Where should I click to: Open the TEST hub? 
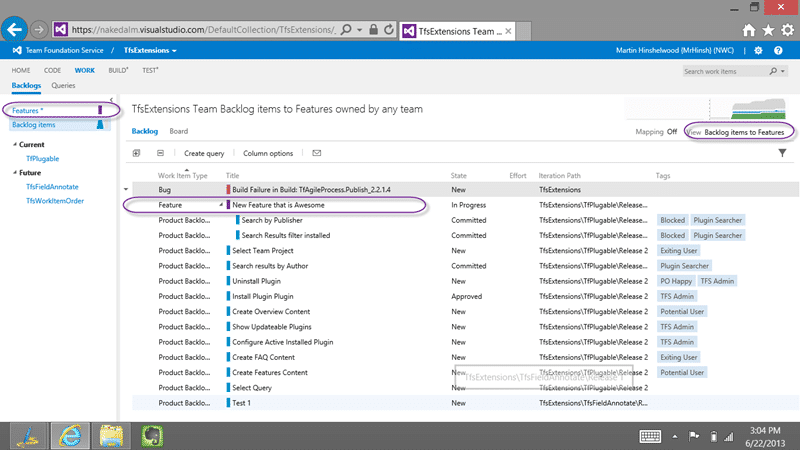point(151,70)
